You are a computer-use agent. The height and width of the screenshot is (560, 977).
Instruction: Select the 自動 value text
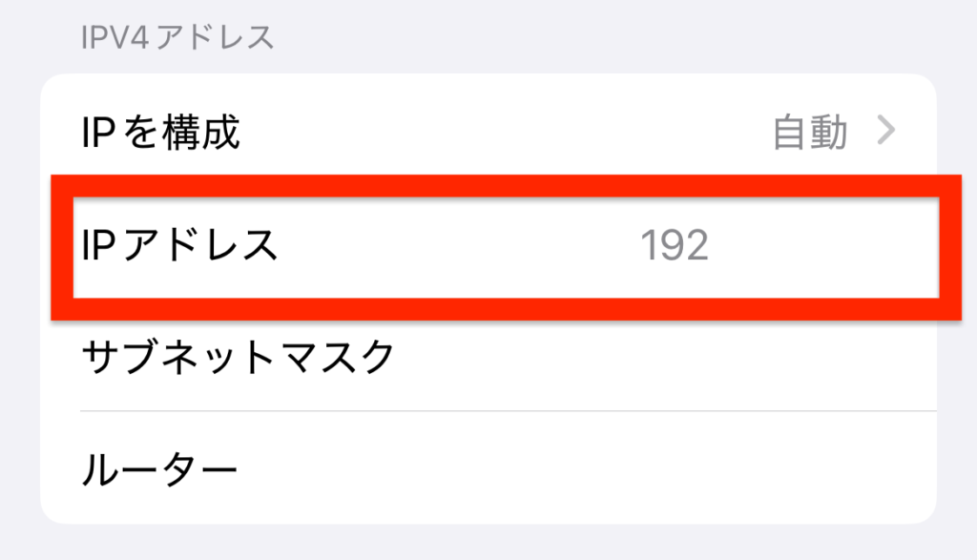[809, 133]
